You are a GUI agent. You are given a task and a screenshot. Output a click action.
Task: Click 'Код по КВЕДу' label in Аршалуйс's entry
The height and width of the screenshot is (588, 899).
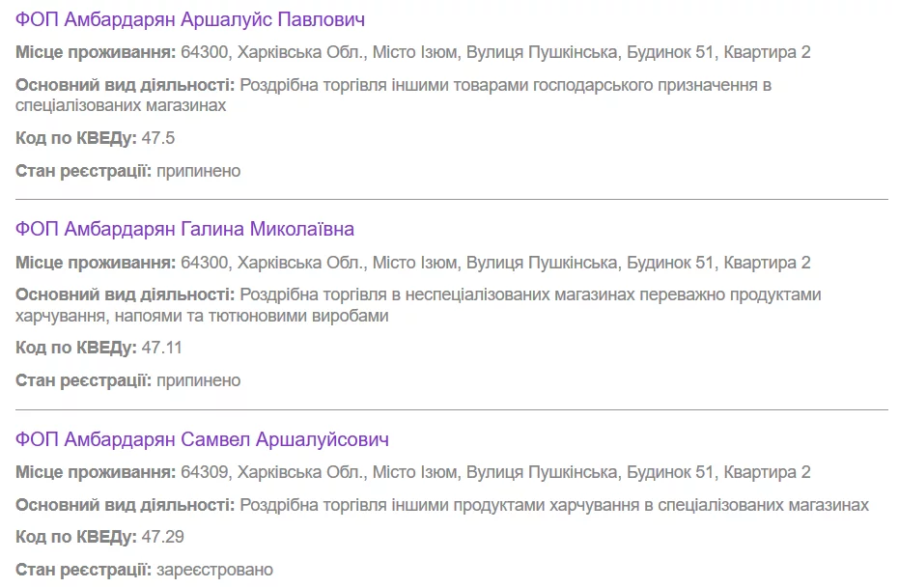76,138
